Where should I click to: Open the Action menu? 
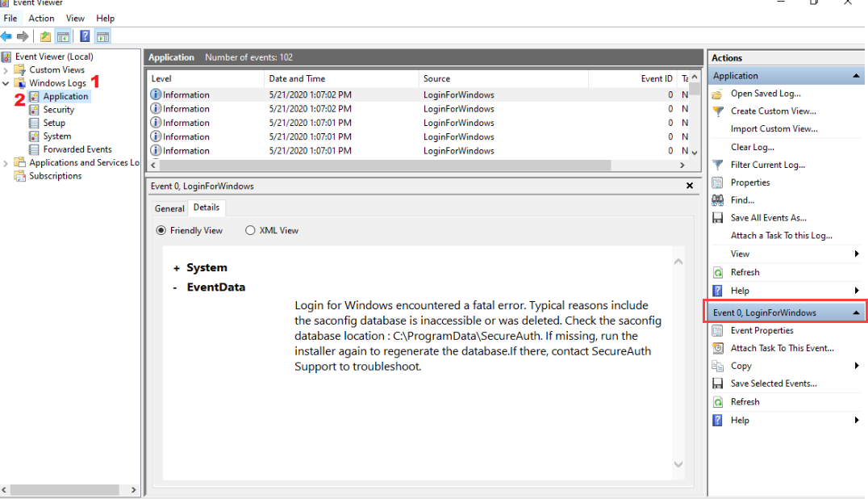pos(41,18)
